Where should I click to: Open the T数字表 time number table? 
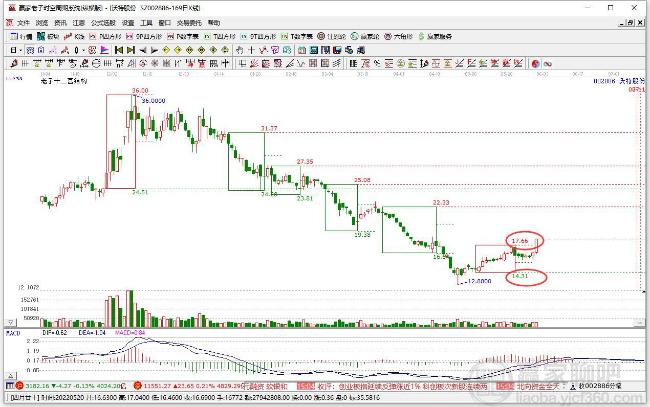(297, 36)
